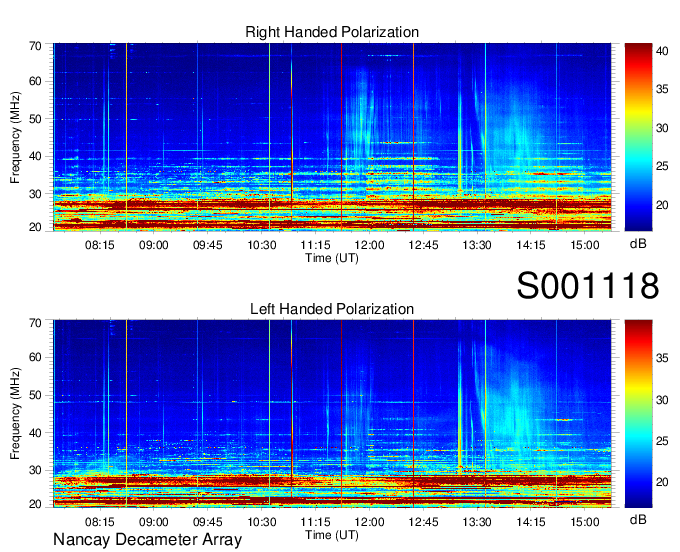The width and height of the screenshot is (680, 552).
Task: Click 70 MHz frequency tick of Left Handed plot
Action: point(36,323)
